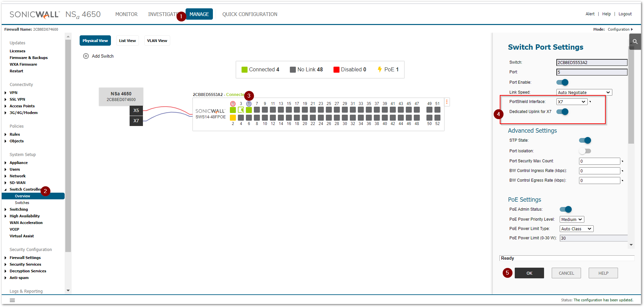The image size is (644, 307).
Task: Open the Alert link
Action: pyautogui.click(x=590, y=14)
